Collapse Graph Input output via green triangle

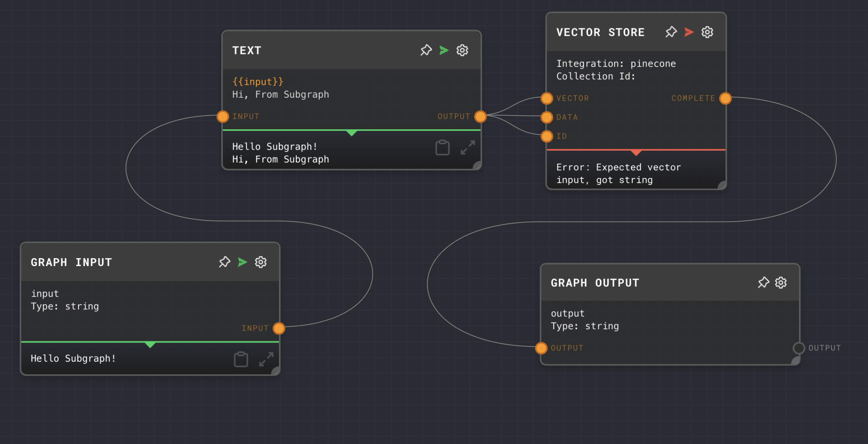tap(150, 345)
